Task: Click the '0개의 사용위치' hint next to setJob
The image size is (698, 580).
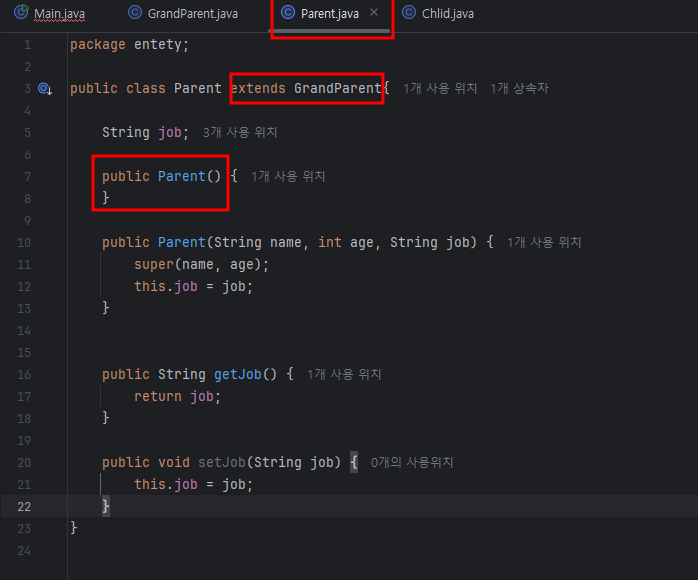Action: pyautogui.click(x=412, y=462)
